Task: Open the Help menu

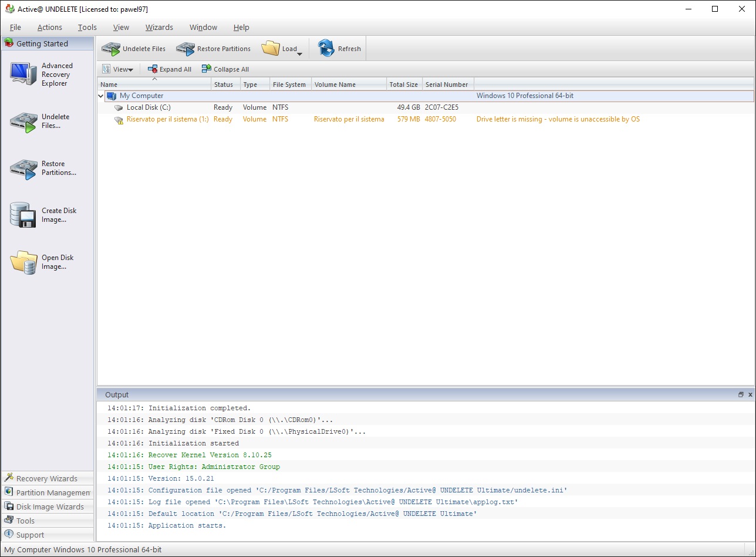Action: (x=241, y=27)
